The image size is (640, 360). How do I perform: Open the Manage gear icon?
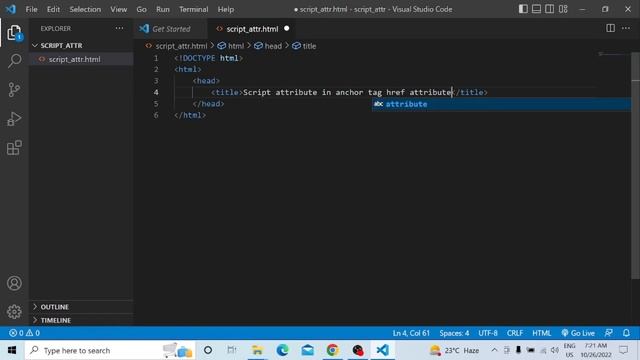[x=14, y=312]
